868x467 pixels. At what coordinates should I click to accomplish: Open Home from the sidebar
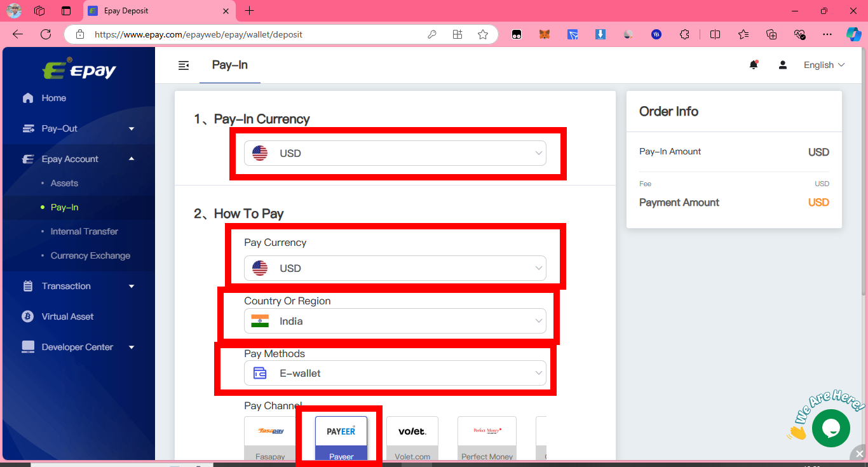[54, 98]
